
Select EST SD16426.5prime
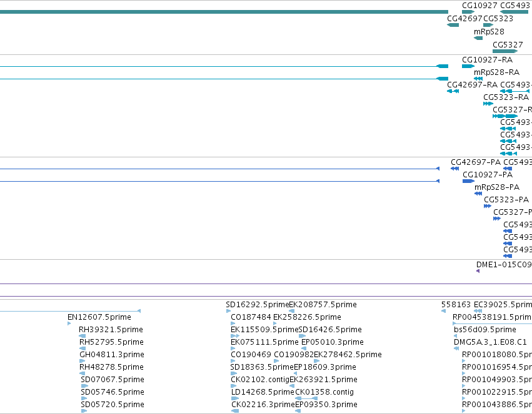click(330, 330)
